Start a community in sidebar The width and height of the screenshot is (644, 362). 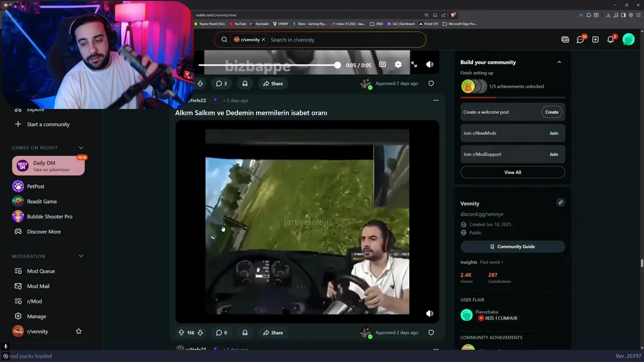click(48, 124)
